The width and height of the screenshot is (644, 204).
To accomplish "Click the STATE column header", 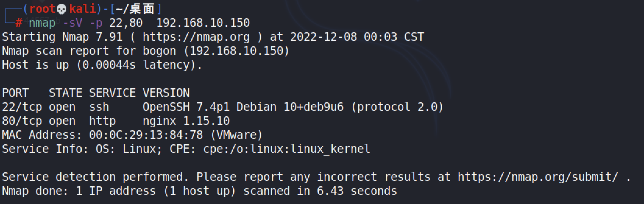I will click(65, 93).
